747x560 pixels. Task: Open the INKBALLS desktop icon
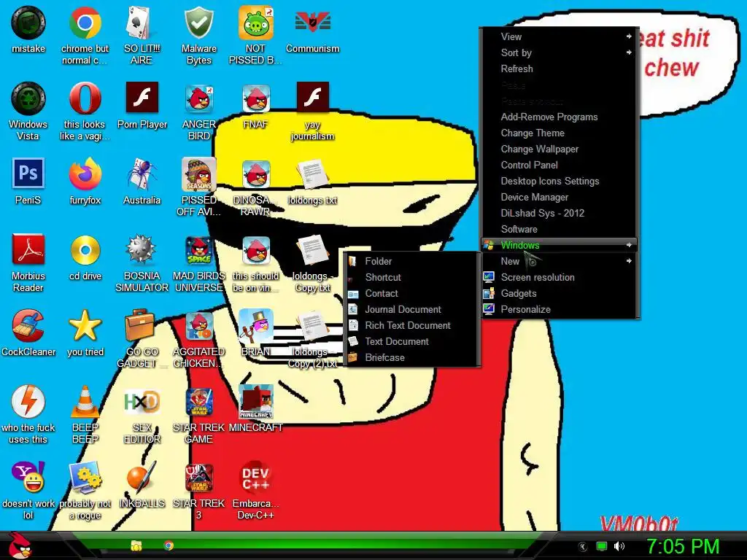pos(142,477)
